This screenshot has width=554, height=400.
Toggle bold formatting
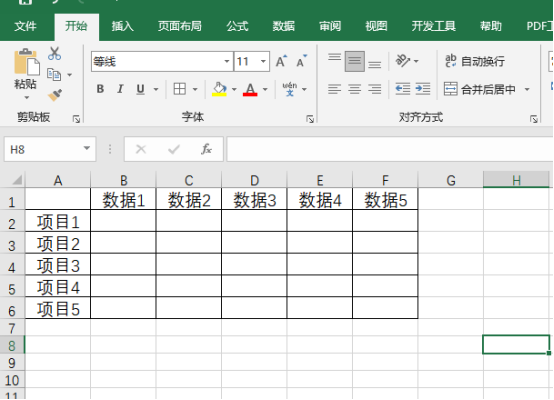[100, 89]
